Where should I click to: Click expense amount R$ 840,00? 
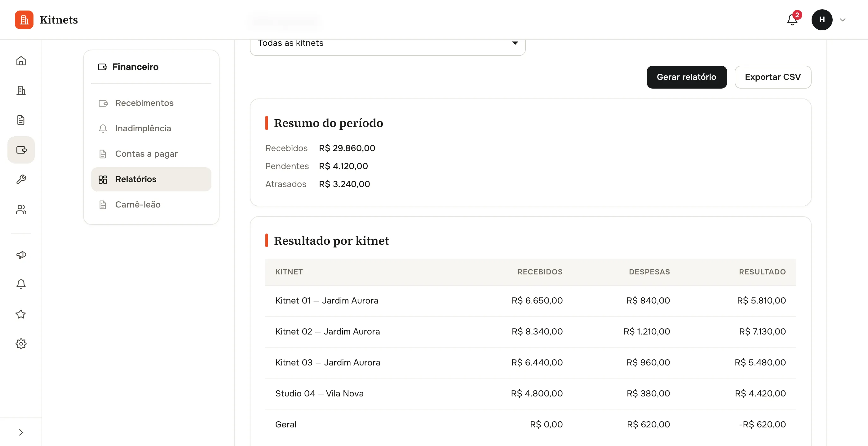(x=648, y=301)
